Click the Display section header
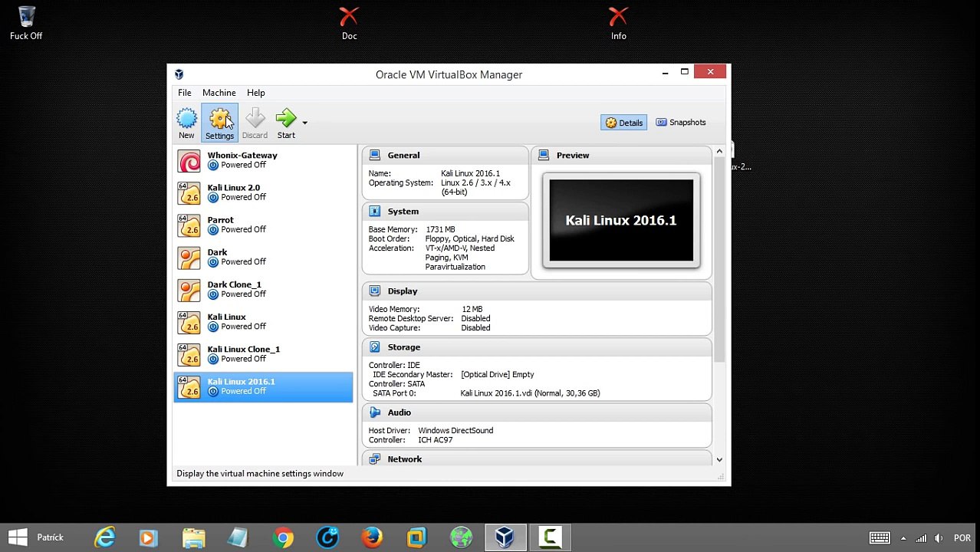 537,291
